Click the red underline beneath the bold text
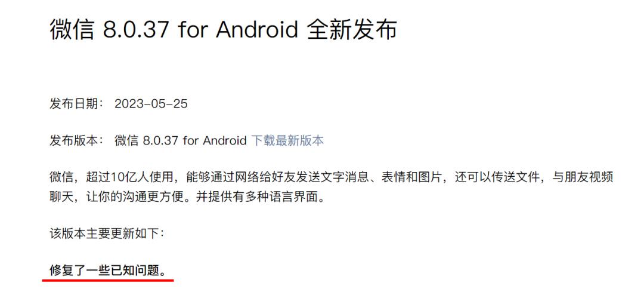This screenshot has height=298, width=644. pos(108,280)
